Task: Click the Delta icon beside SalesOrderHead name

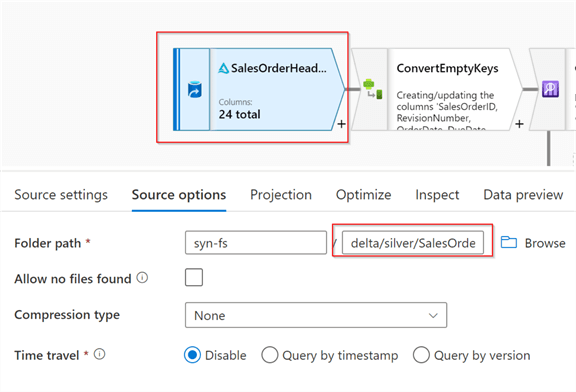Action: pos(223,68)
